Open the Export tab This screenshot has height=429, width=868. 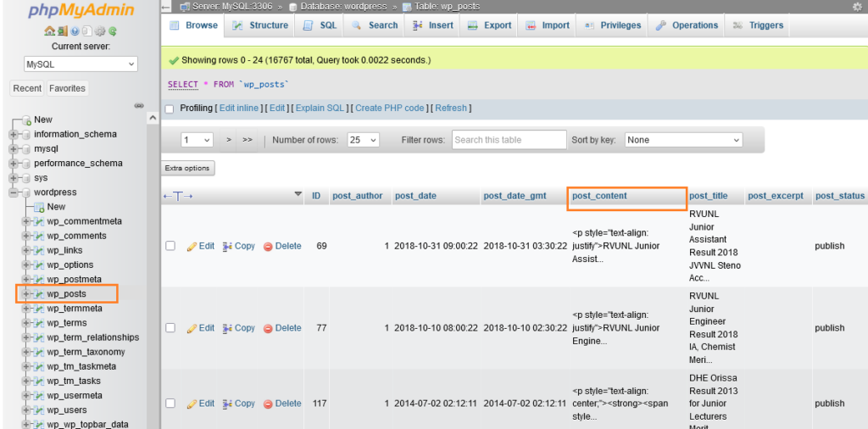pos(489,25)
